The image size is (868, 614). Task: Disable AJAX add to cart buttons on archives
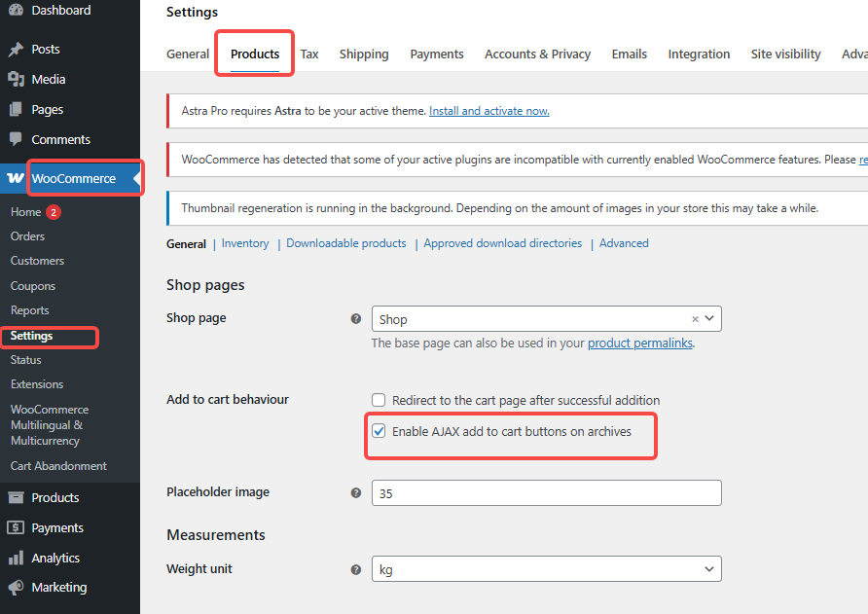(x=379, y=429)
